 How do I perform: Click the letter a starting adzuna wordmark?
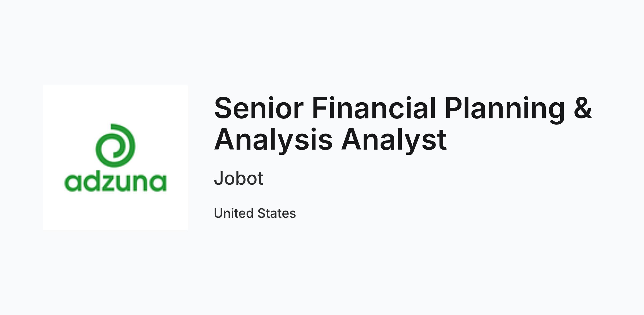tap(73, 183)
